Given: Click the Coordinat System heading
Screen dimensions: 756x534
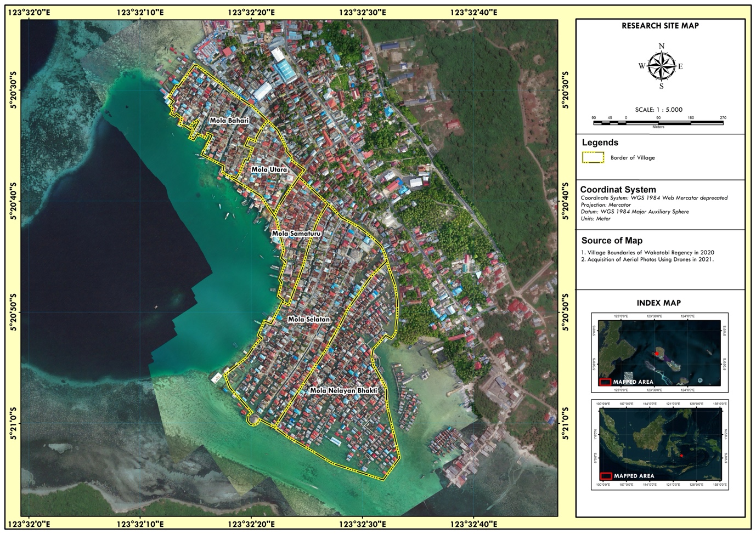Looking at the screenshot, I should (x=618, y=189).
